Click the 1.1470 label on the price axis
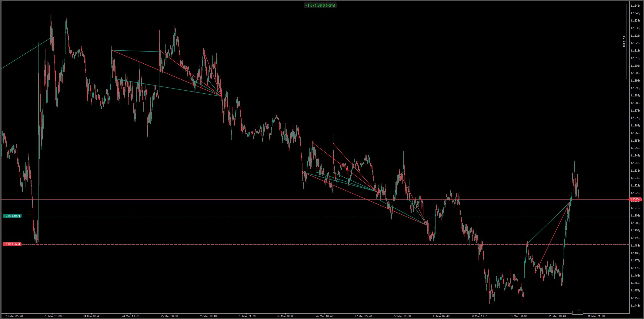The height and width of the screenshot is (319, 644). tap(635, 268)
